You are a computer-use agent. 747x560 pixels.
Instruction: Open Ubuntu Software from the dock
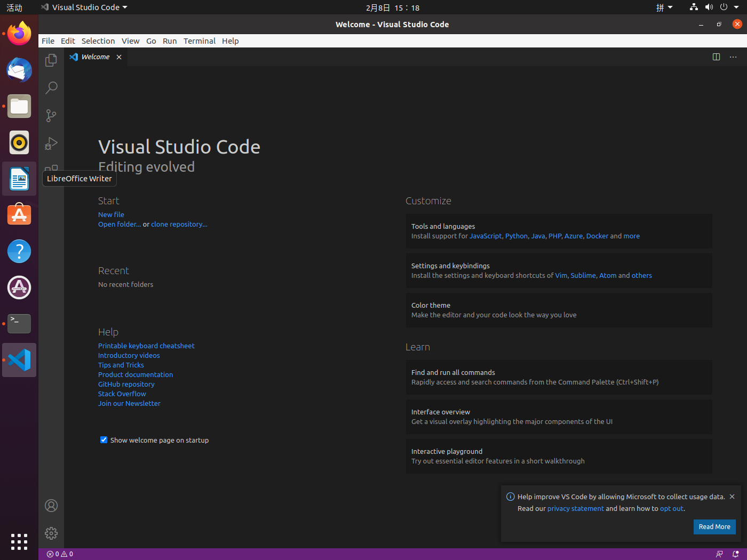[x=19, y=215]
